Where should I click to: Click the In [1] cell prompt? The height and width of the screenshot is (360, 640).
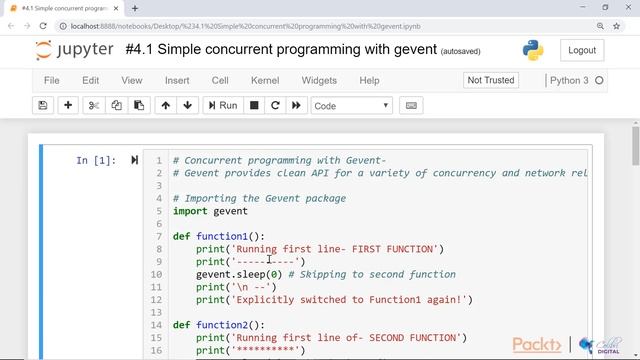[x=96, y=160]
